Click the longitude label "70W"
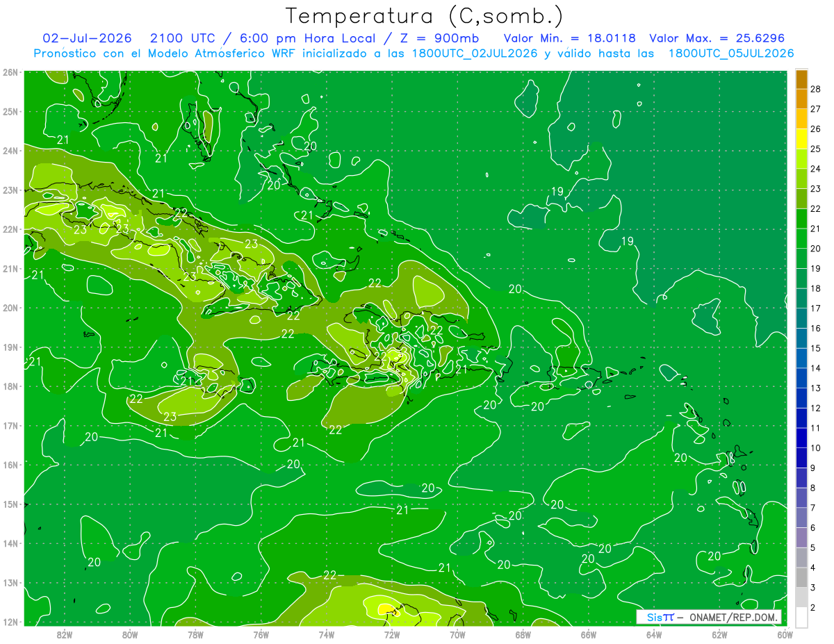Screen dimensions: 834x644 (x=457, y=634)
